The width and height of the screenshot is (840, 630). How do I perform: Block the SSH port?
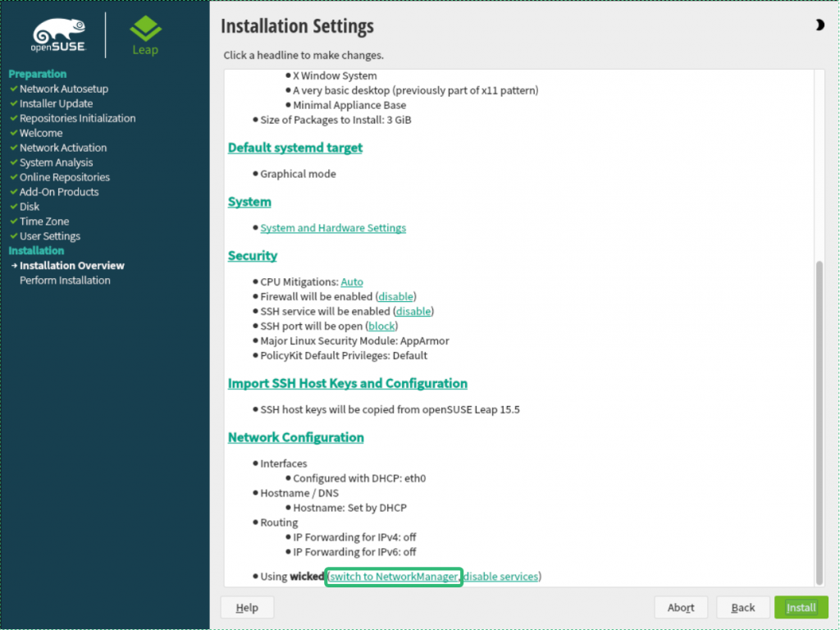[381, 326]
